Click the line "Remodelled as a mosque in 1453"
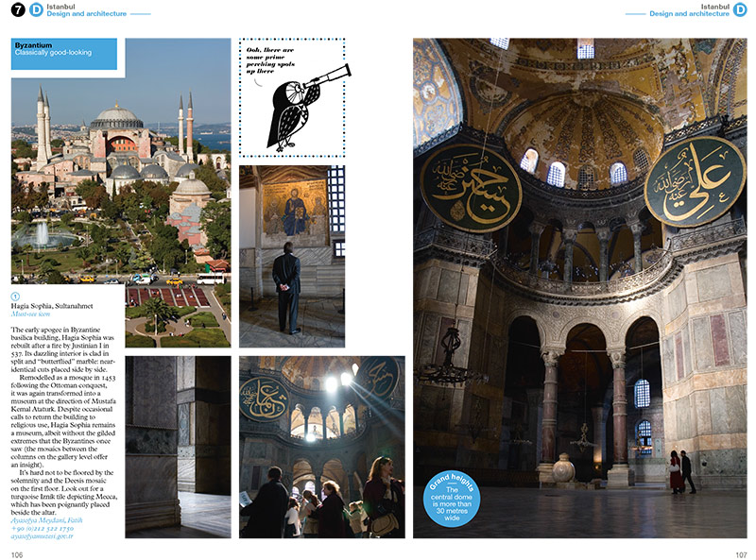 click(67, 378)
